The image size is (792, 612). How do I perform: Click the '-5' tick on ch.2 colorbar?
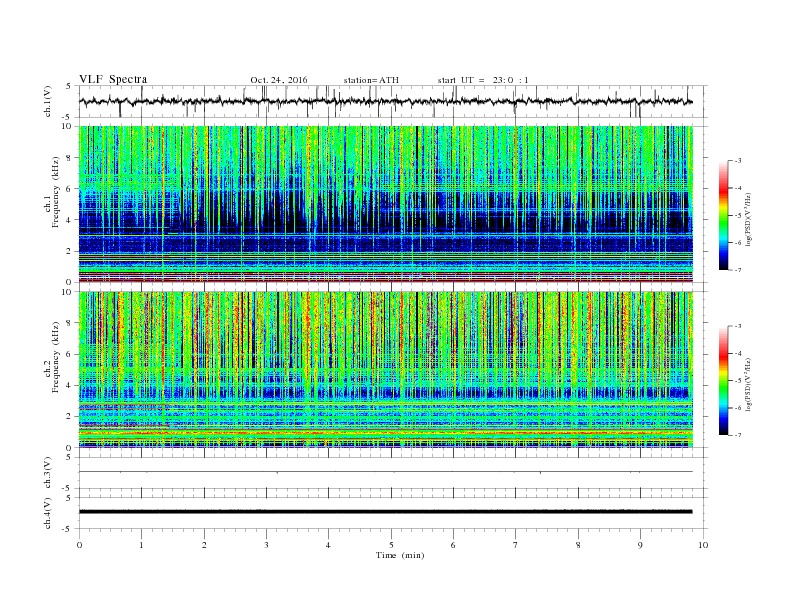pos(737,381)
